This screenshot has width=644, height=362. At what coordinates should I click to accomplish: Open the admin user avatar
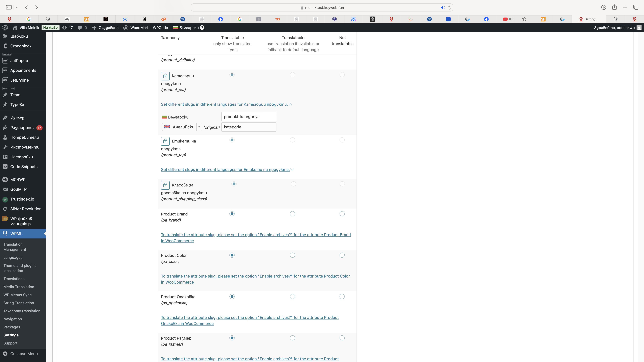(x=639, y=27)
